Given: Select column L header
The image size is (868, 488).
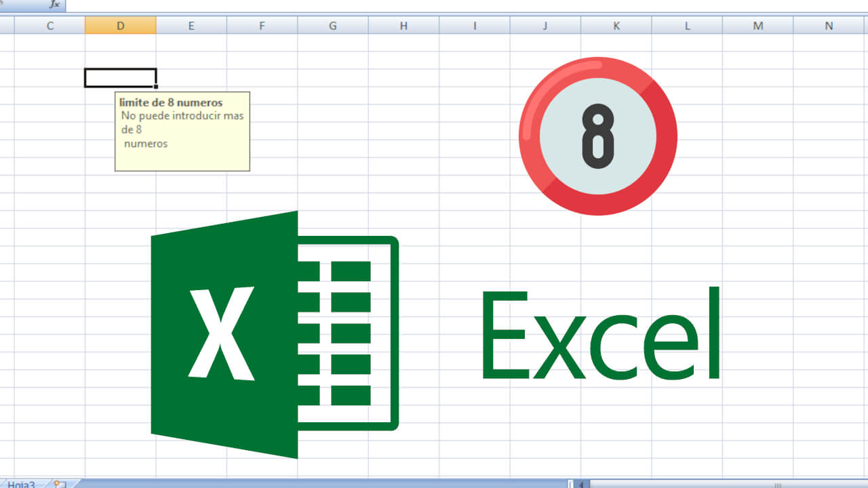Looking at the screenshot, I should pos(687,26).
